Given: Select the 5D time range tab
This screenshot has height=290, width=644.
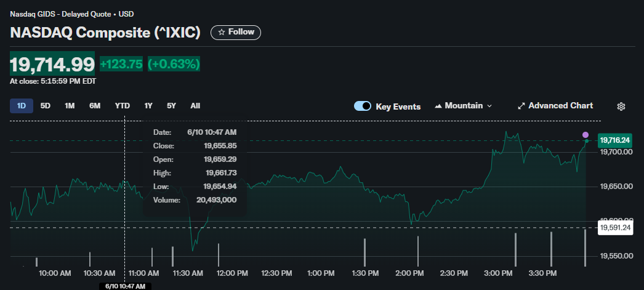Looking at the screenshot, I should [45, 106].
